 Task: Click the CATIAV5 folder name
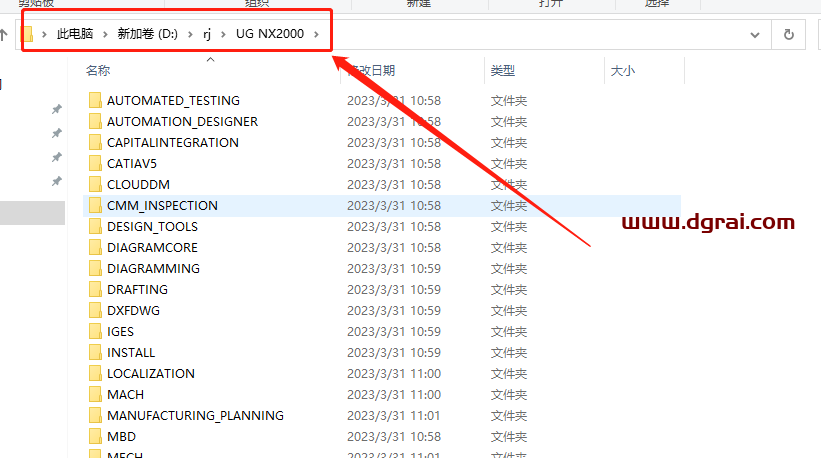[x=132, y=164]
